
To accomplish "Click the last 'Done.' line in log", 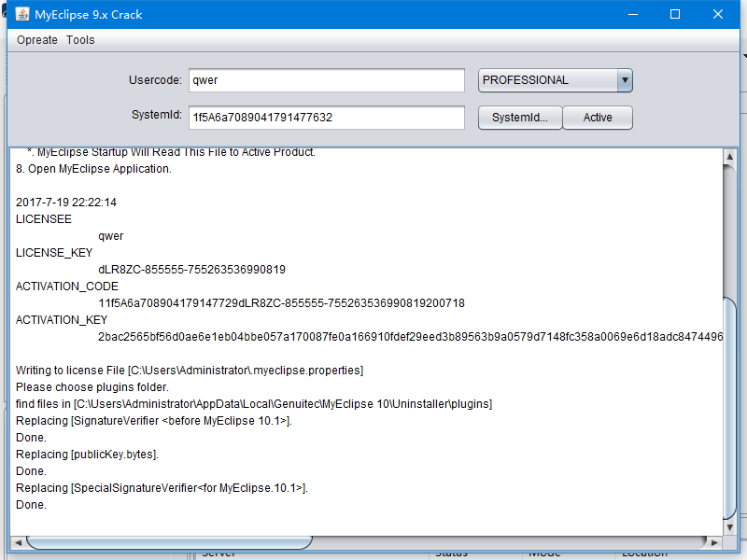I will pos(32,505).
